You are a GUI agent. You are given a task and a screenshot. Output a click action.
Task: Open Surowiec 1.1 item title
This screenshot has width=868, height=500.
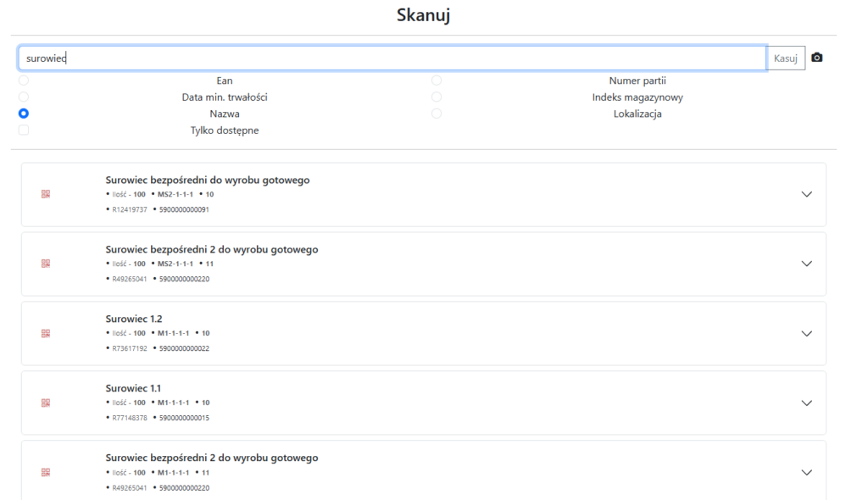(x=133, y=388)
